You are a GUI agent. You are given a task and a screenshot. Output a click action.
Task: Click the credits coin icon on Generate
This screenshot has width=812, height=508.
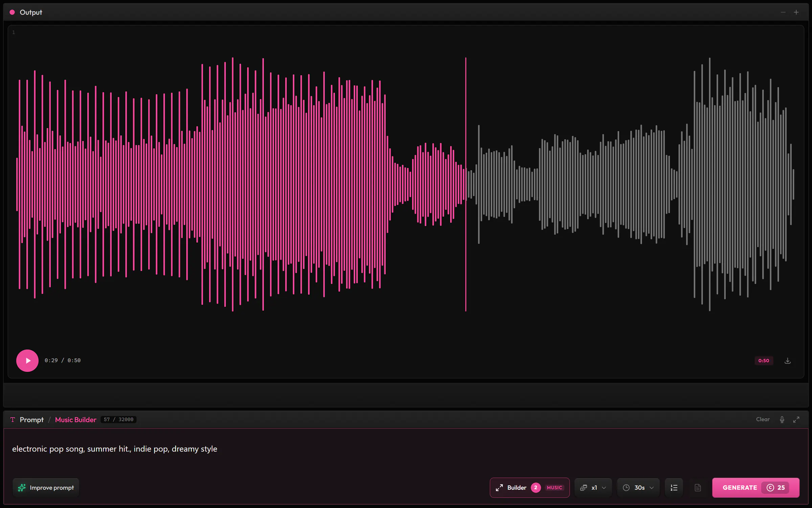tap(770, 488)
